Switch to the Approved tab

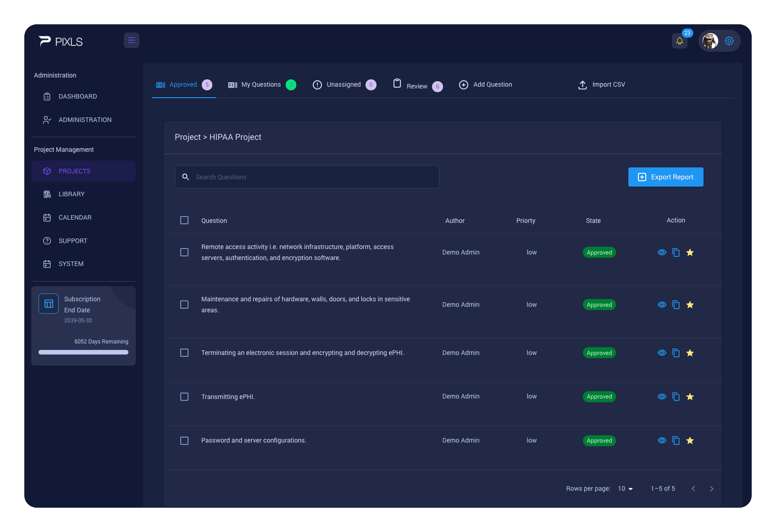tap(184, 85)
